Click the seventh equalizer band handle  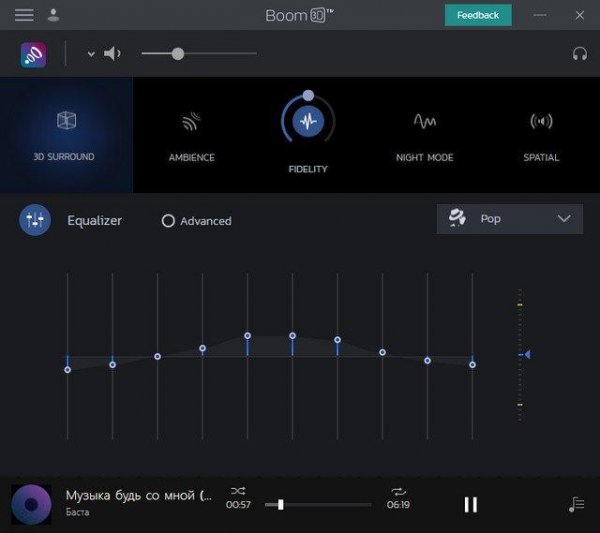(x=338, y=340)
